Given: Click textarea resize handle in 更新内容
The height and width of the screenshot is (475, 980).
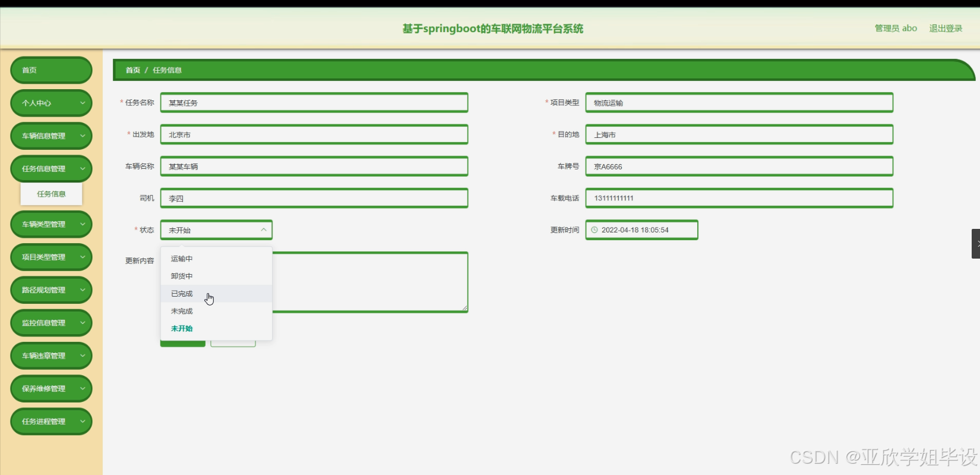Looking at the screenshot, I should [x=464, y=309].
